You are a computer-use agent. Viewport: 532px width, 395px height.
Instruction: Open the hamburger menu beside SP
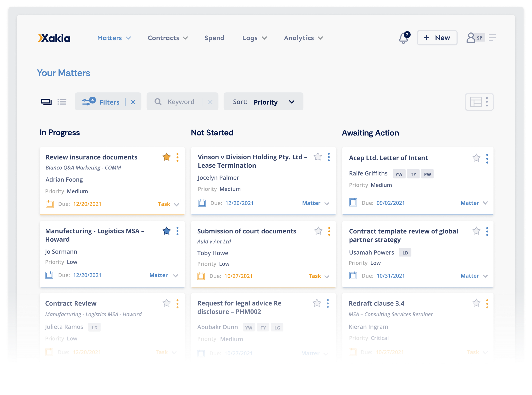click(x=492, y=38)
